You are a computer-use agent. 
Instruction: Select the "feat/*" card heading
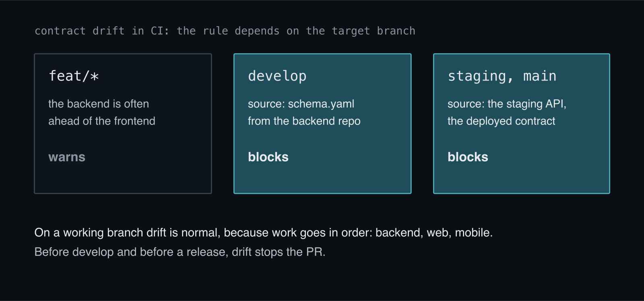[74, 76]
